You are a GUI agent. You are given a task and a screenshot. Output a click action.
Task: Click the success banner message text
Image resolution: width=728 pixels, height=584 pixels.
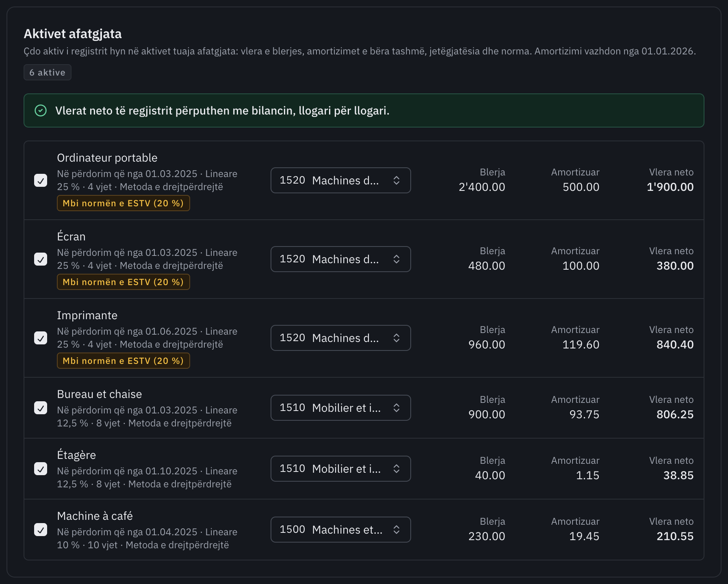[x=222, y=110]
